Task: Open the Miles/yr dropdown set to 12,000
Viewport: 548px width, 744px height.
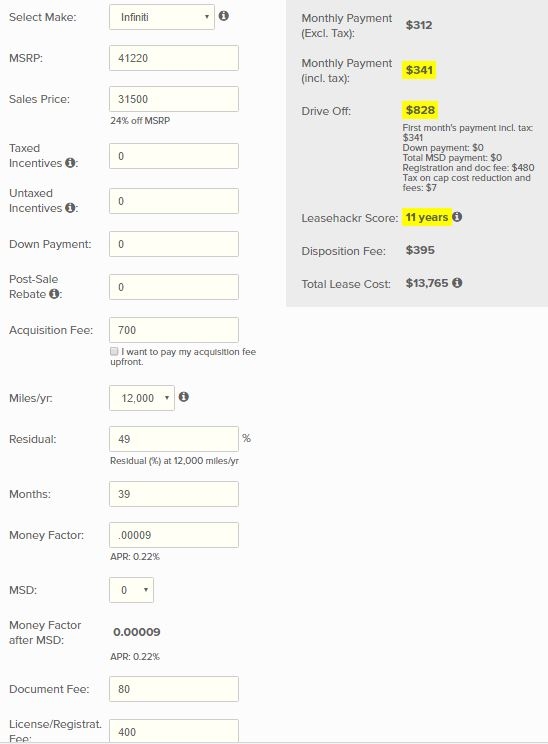Action: tap(142, 398)
